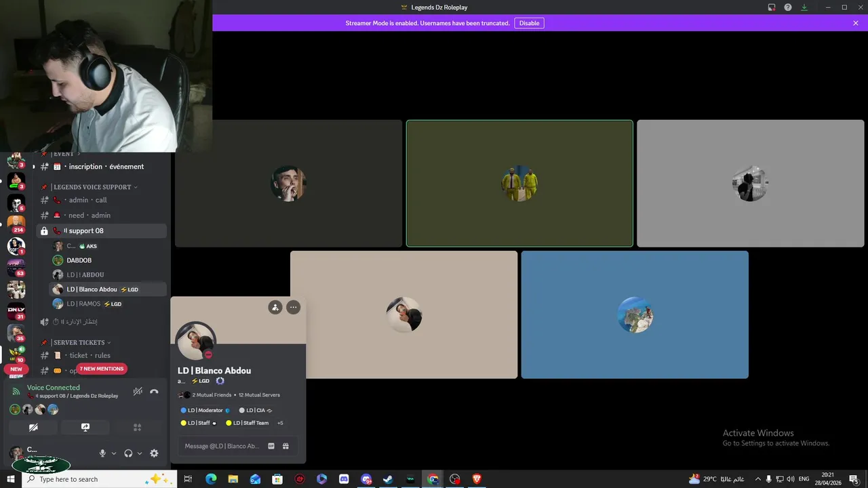Launch Microsoft Edge from the taskbar
The height and width of the screenshot is (488, 868).
pos(211,479)
